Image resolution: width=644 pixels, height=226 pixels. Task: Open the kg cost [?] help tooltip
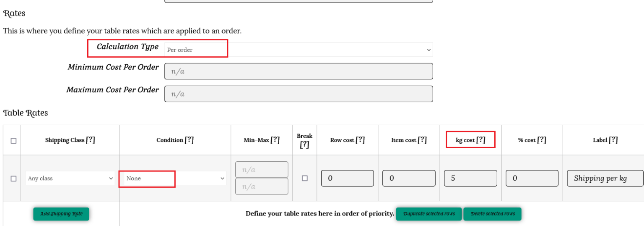coord(480,140)
